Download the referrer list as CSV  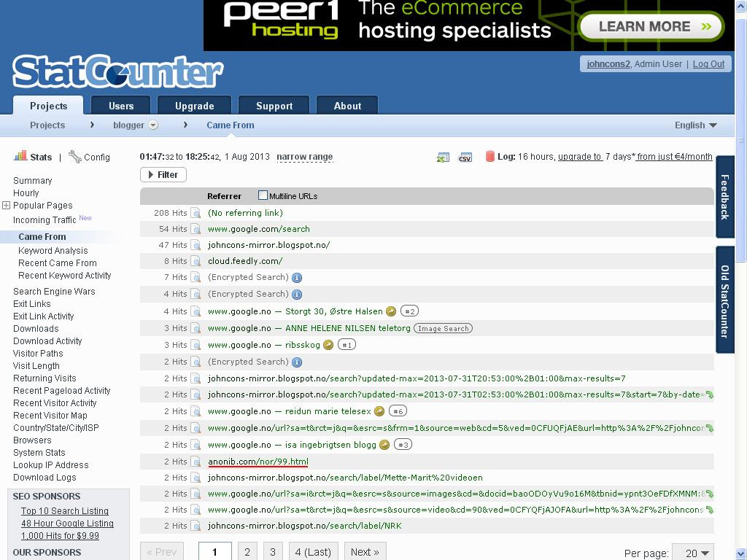465,157
